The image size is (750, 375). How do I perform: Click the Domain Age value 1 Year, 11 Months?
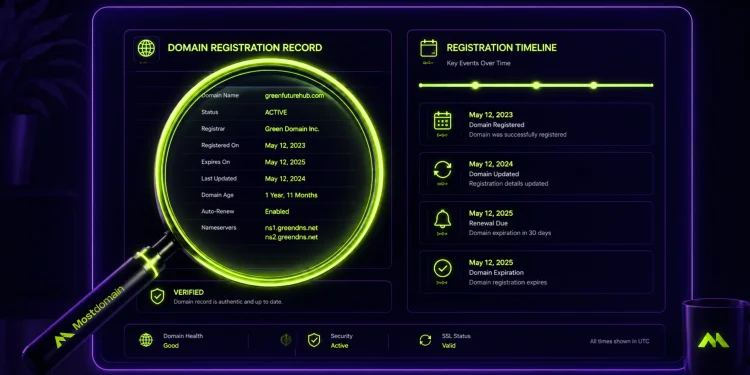tap(291, 195)
